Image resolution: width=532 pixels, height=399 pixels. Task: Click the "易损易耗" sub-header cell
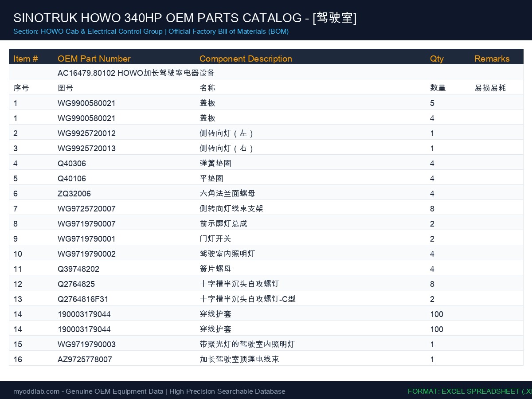490,88
